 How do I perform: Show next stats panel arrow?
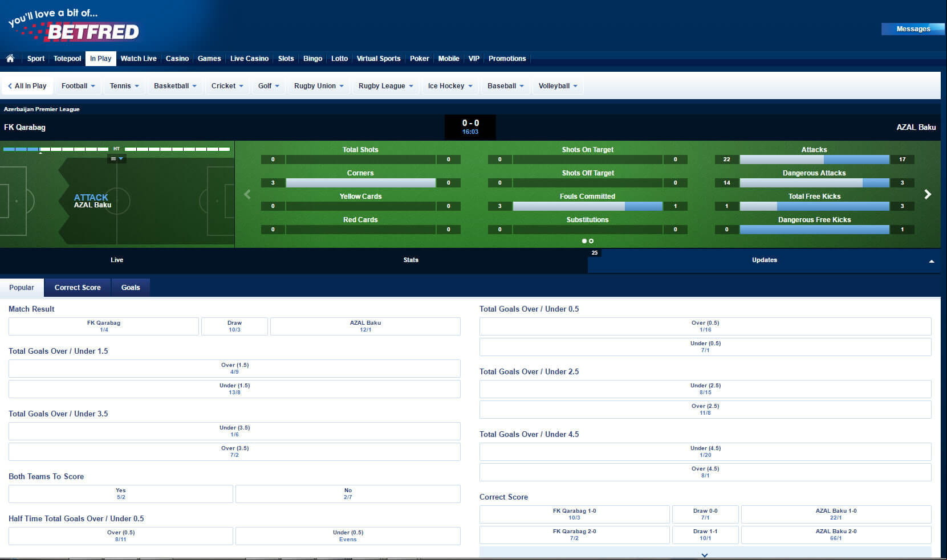point(928,194)
